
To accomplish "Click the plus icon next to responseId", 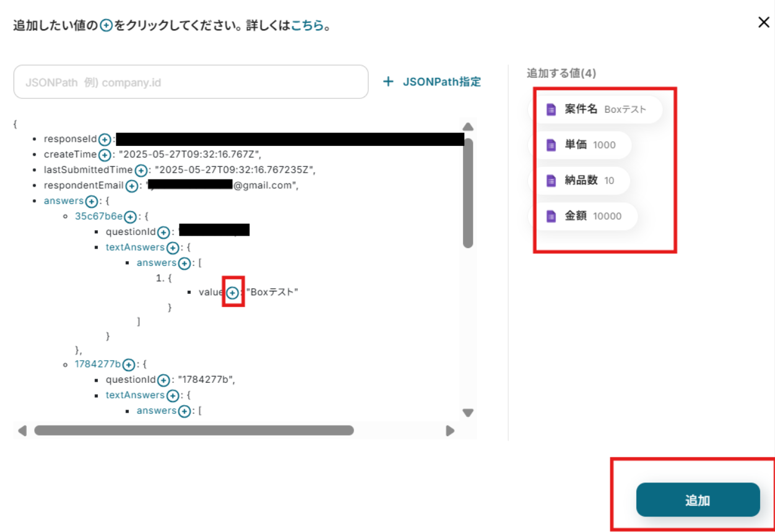I will tap(105, 139).
